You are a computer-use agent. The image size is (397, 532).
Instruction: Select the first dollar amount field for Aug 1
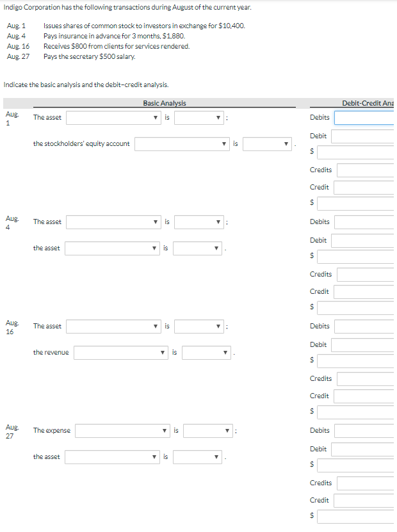[x=355, y=152]
